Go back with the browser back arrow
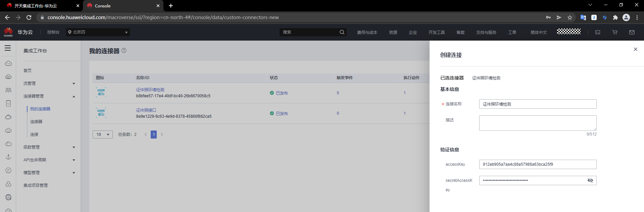Viewport: 644px width, 212px height. pyautogui.click(x=7, y=17)
